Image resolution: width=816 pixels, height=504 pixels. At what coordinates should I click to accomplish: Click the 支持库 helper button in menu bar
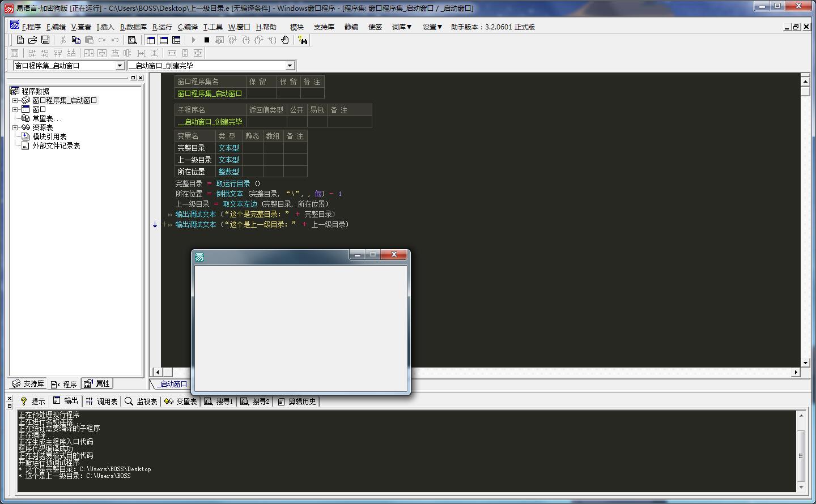pos(324,27)
